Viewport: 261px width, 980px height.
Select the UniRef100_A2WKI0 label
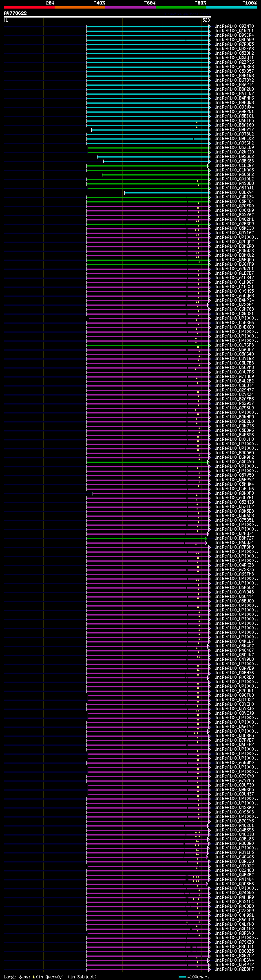tap(234, 152)
